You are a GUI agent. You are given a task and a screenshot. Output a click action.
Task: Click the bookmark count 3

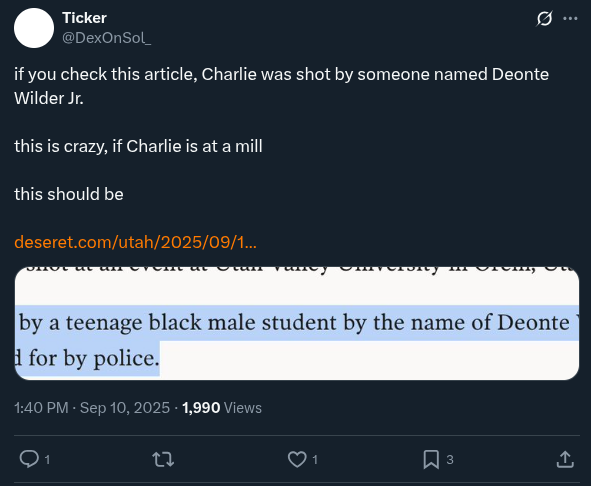(450, 460)
